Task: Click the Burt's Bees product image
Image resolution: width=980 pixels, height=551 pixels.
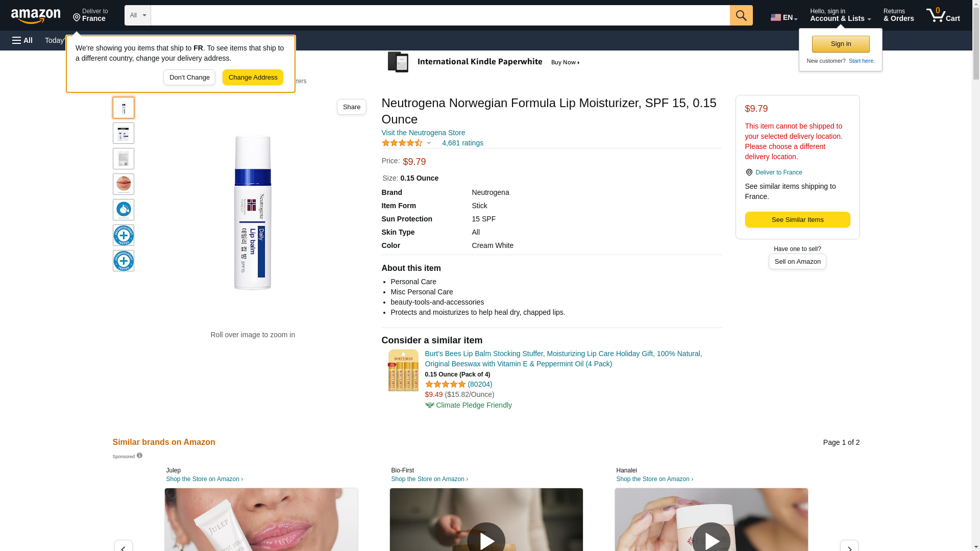Action: [403, 370]
